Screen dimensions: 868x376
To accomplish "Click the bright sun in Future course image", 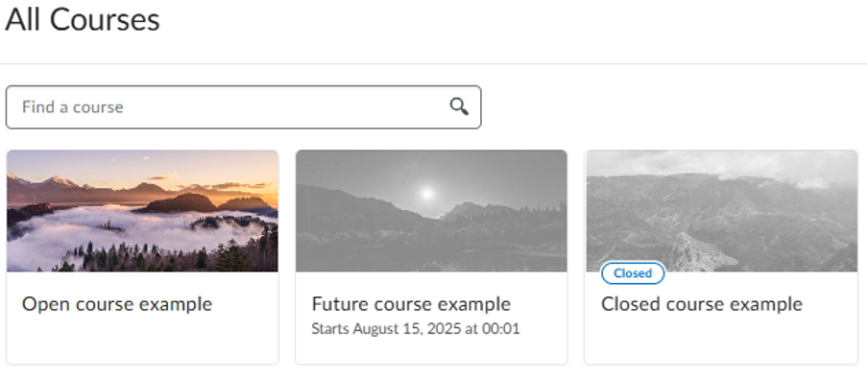I will click(427, 194).
